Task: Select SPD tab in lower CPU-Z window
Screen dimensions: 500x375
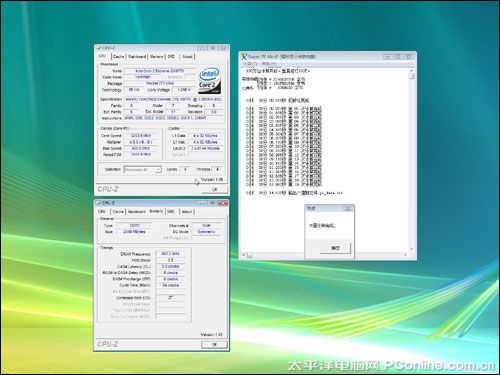Action: pyautogui.click(x=171, y=212)
